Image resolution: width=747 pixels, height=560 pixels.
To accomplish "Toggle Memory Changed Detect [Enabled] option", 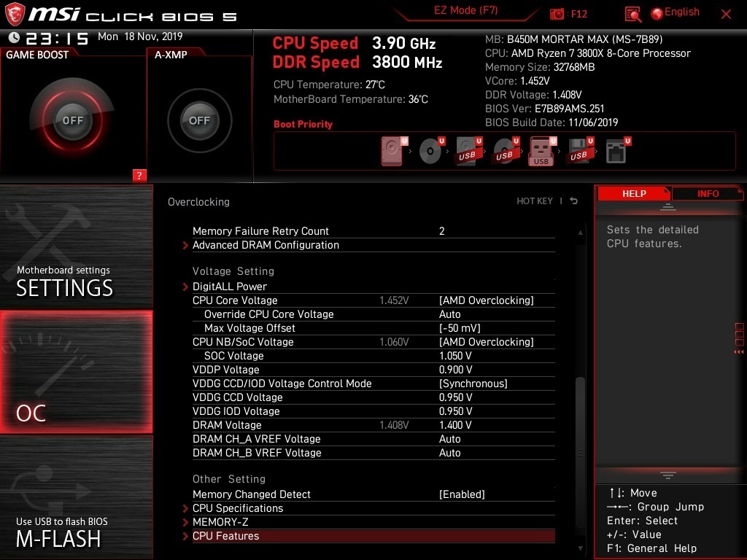I will [x=462, y=494].
